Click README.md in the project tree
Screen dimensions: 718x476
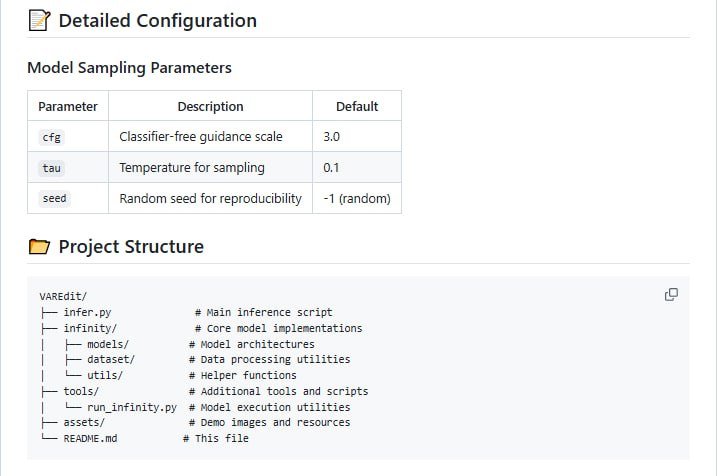[90, 438]
